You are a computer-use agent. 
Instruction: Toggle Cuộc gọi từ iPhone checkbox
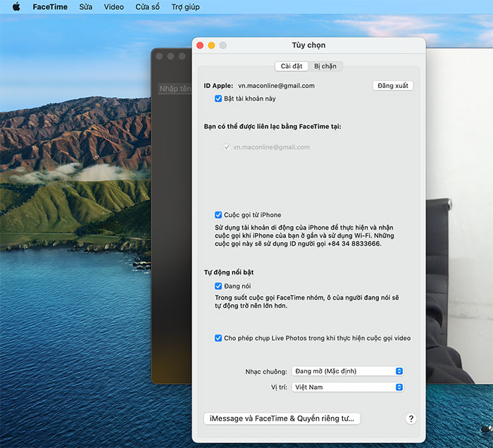[x=218, y=215]
